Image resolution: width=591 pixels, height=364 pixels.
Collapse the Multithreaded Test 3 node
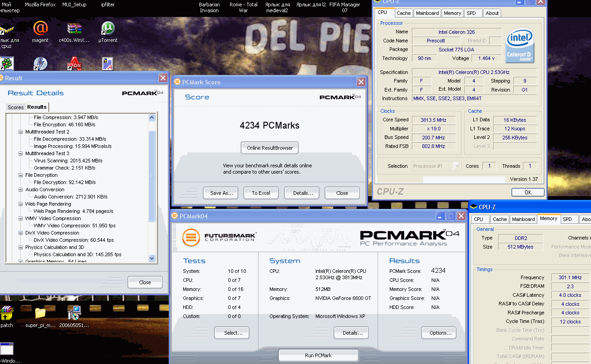21,153
